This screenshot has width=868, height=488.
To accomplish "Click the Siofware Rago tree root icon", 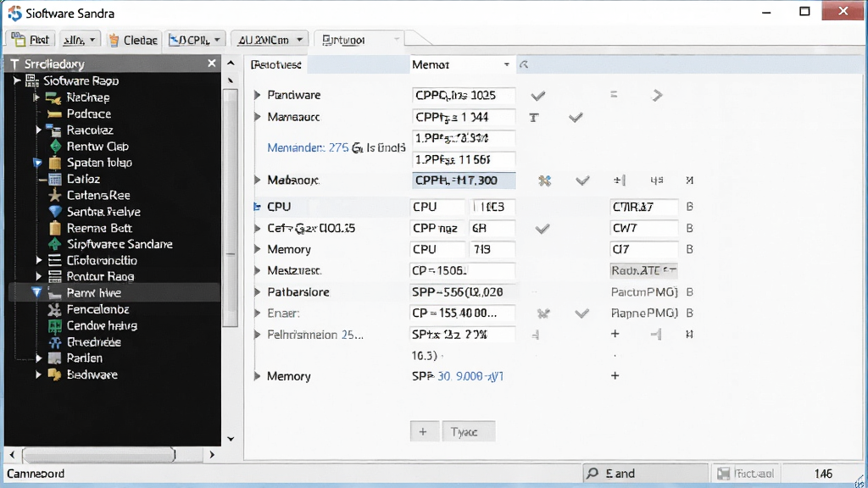I will (x=32, y=80).
